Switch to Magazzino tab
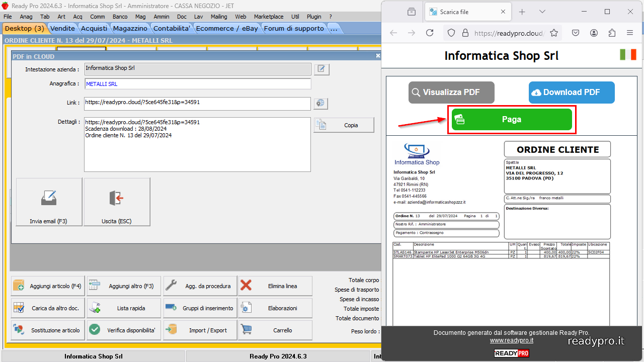 [x=130, y=29]
